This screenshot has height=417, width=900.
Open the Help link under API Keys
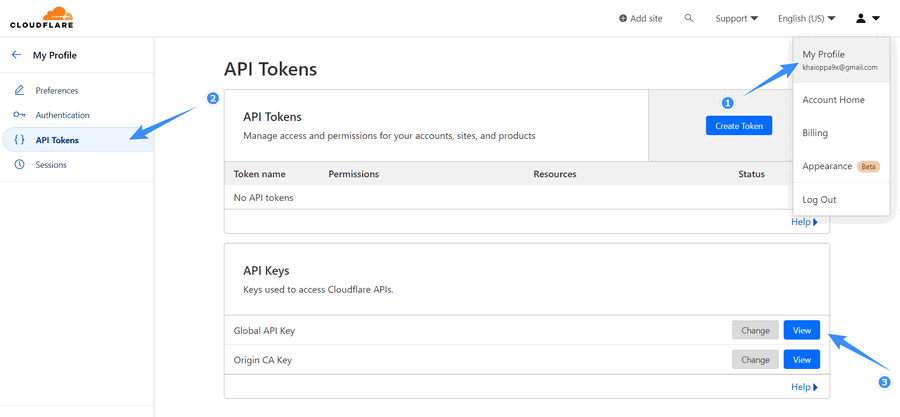tap(804, 387)
